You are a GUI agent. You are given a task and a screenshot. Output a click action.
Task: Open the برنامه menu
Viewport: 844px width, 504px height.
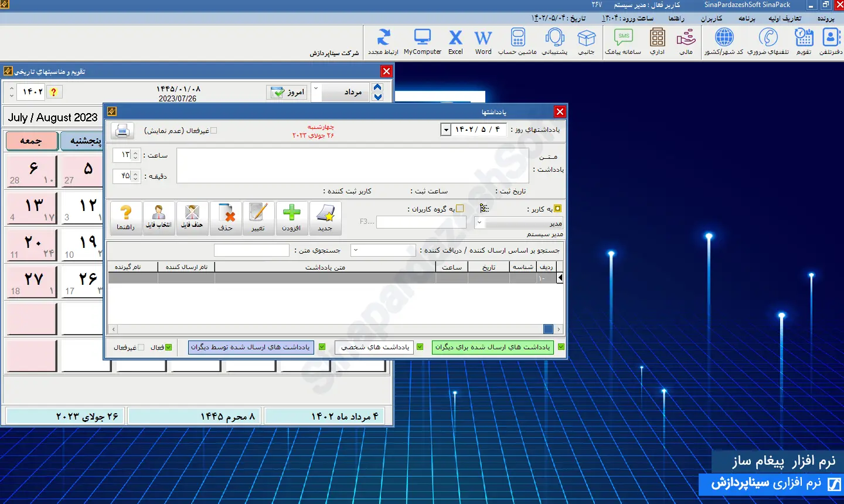(747, 18)
